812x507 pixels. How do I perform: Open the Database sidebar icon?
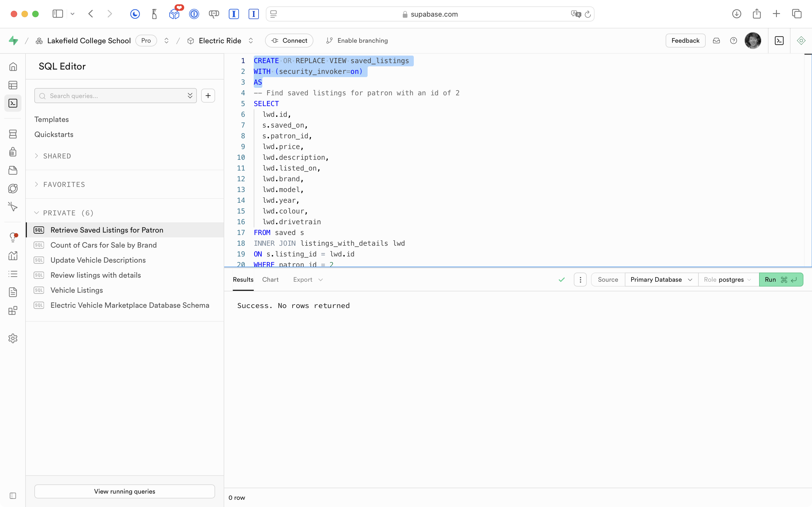[x=13, y=134]
